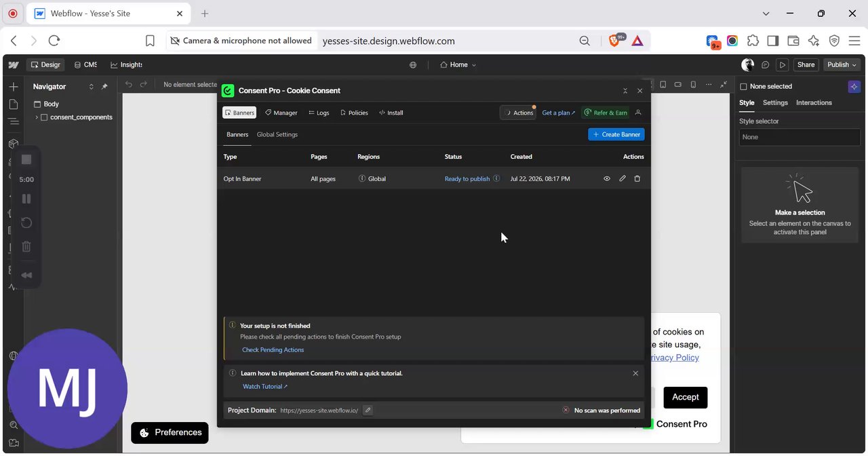Open the Navigator panel icon in sidebar

coord(14,121)
